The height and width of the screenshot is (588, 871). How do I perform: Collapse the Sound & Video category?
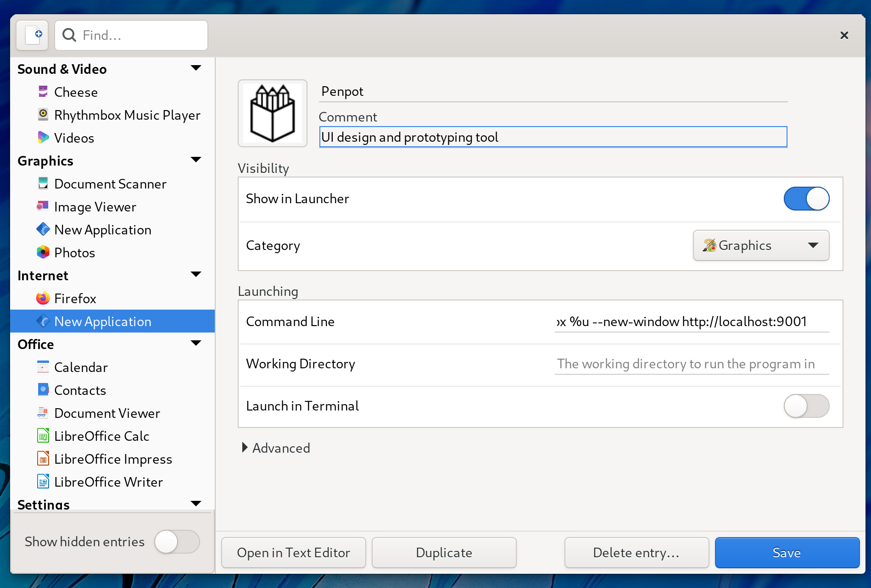click(x=196, y=68)
